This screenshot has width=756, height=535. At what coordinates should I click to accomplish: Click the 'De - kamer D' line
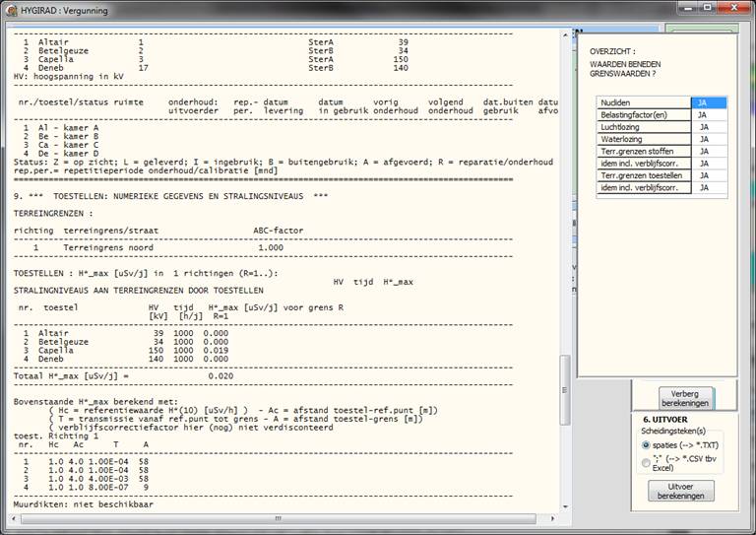coord(60,154)
